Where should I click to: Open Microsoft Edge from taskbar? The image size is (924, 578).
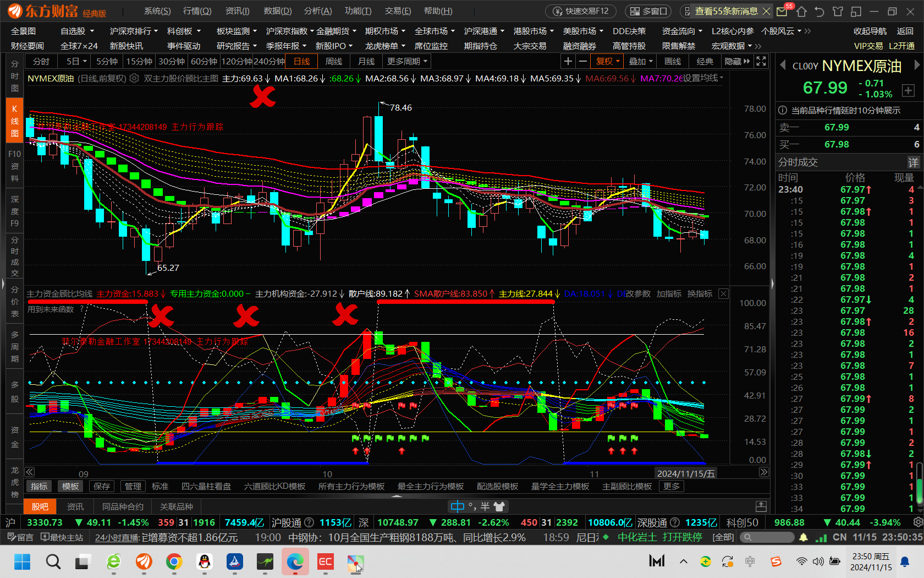tap(295, 561)
